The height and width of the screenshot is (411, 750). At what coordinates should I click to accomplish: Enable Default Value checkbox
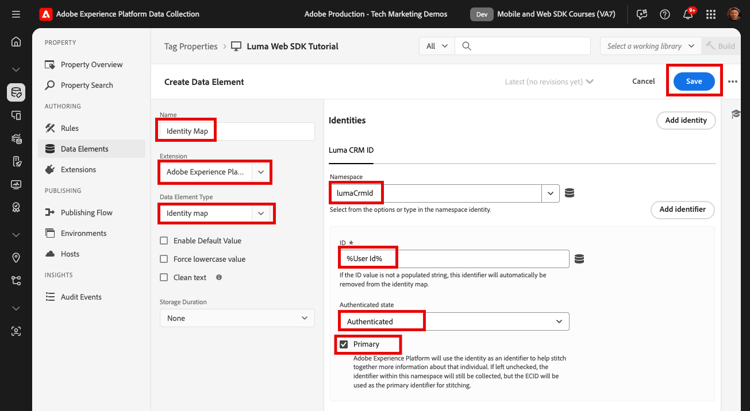pyautogui.click(x=164, y=241)
